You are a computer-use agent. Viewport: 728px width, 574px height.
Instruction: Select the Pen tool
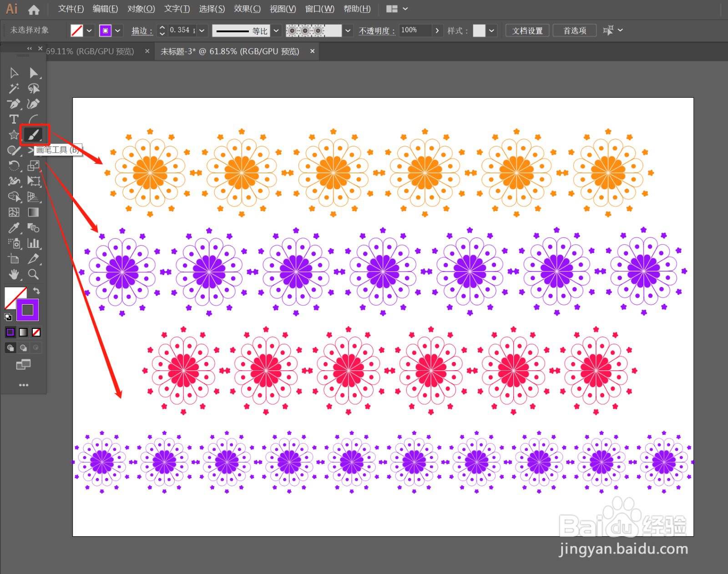click(14, 104)
